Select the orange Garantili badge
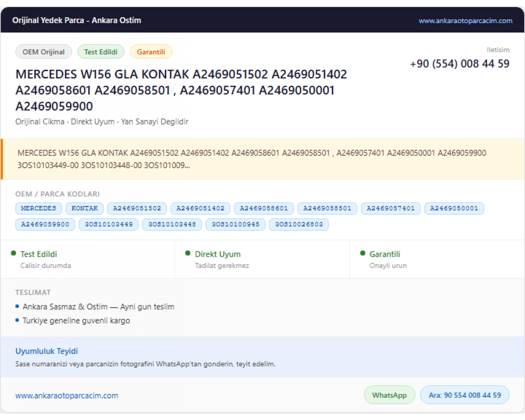Screen dimensions: 525x420 coord(151,52)
